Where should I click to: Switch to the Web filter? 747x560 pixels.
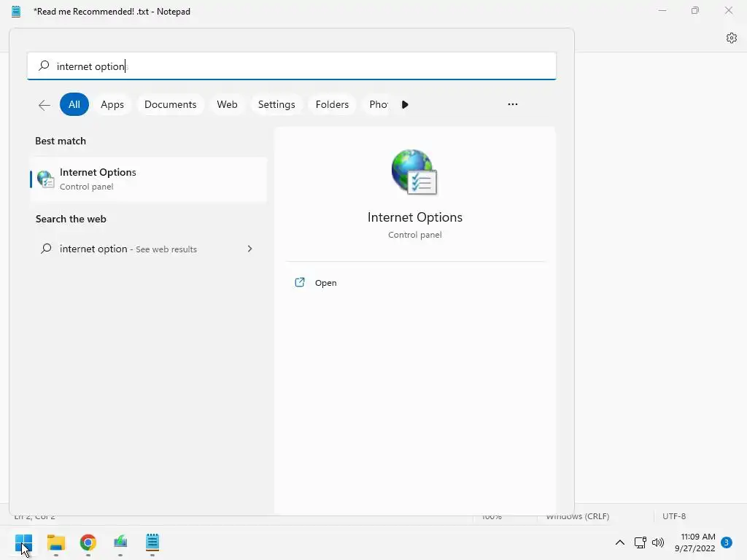228,104
